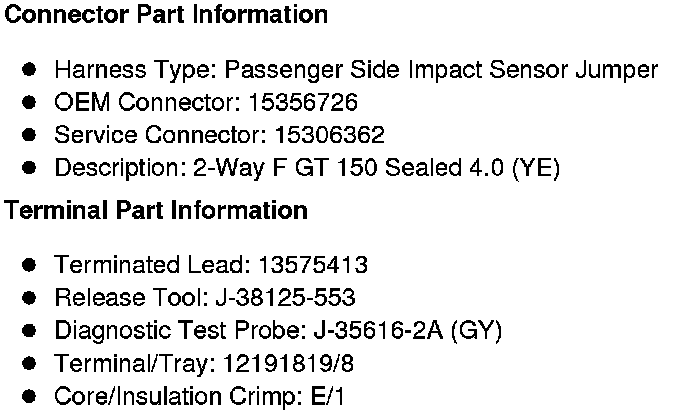Click the Terminal Part Information heading

[157, 211]
